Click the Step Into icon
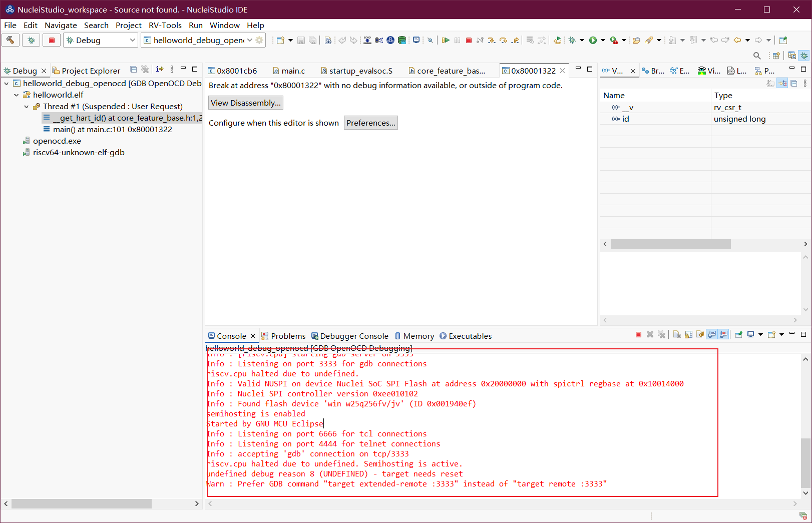The width and height of the screenshot is (812, 523). (x=492, y=40)
